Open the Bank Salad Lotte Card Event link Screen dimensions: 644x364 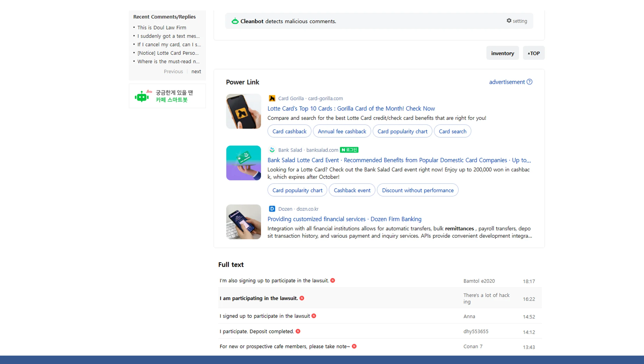pyautogui.click(x=399, y=160)
